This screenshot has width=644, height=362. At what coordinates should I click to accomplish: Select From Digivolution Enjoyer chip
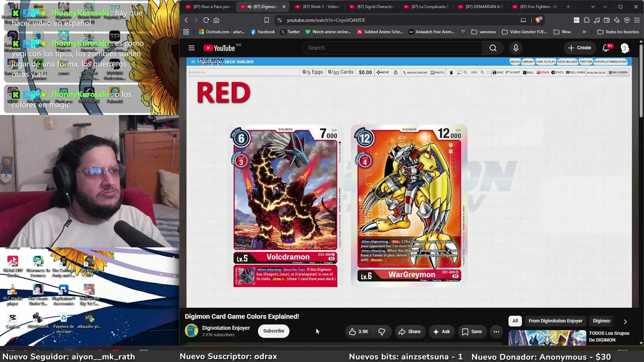point(555,321)
